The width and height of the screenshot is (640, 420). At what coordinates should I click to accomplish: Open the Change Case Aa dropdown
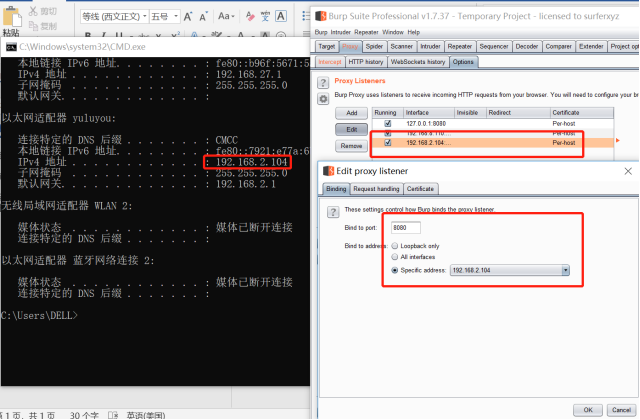click(x=226, y=16)
